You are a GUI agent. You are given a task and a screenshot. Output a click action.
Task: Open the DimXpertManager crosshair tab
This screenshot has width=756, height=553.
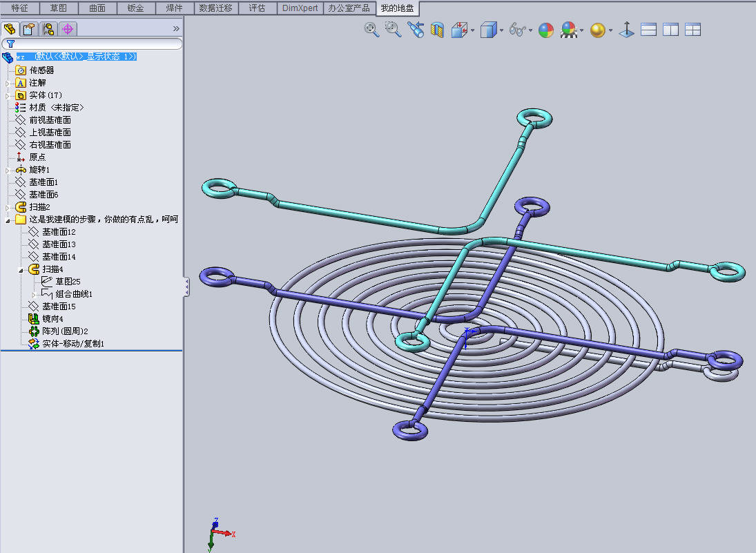(68, 29)
